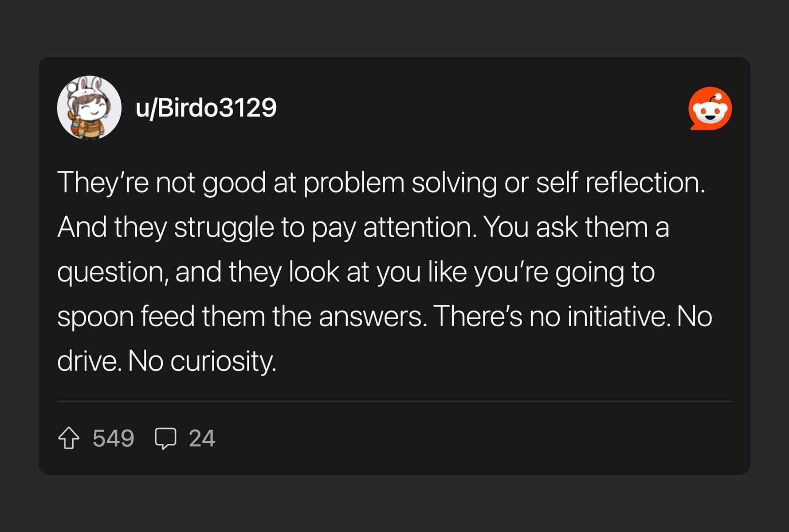Click the "And they struggle" text line
The image size is (789, 532).
tap(363, 227)
